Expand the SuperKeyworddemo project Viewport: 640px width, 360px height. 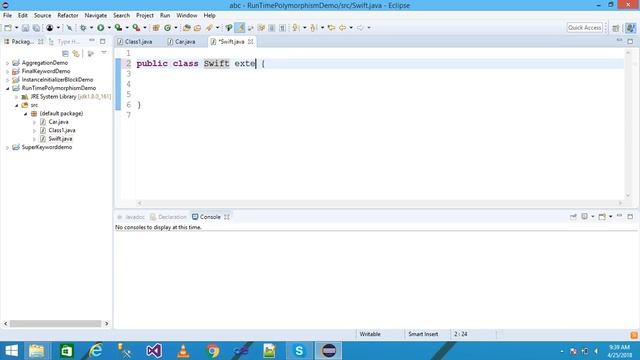pyautogui.click(x=7, y=147)
